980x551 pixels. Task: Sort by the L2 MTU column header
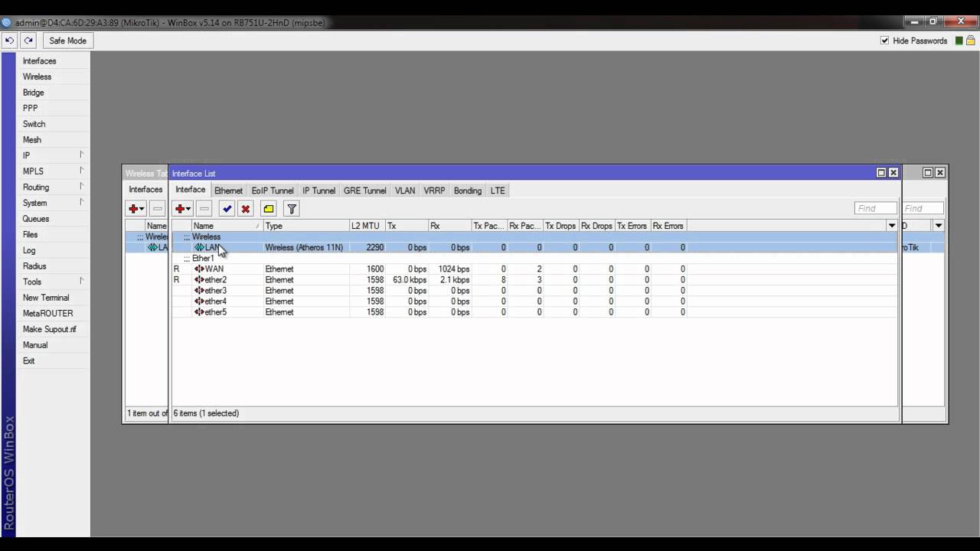pyautogui.click(x=367, y=226)
